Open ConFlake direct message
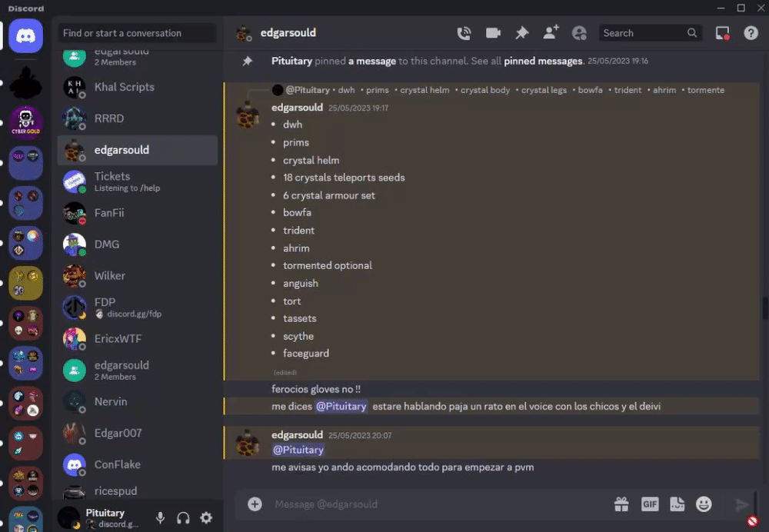 click(x=138, y=464)
